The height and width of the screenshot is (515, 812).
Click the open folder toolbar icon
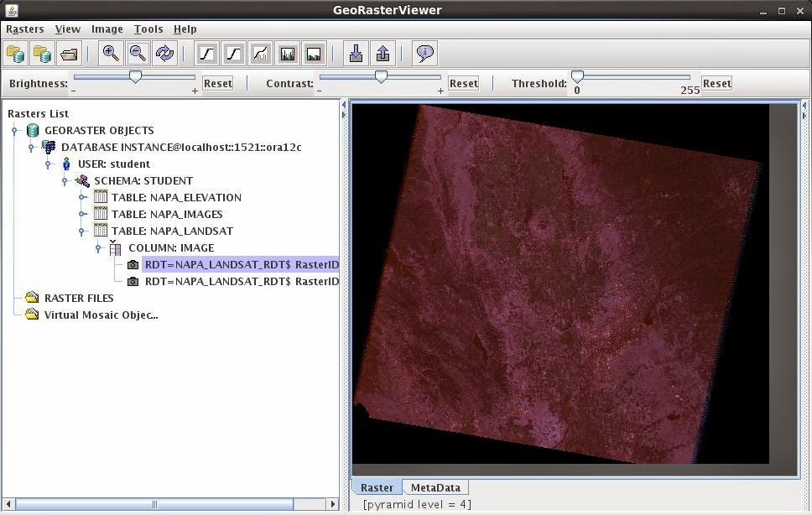69,54
